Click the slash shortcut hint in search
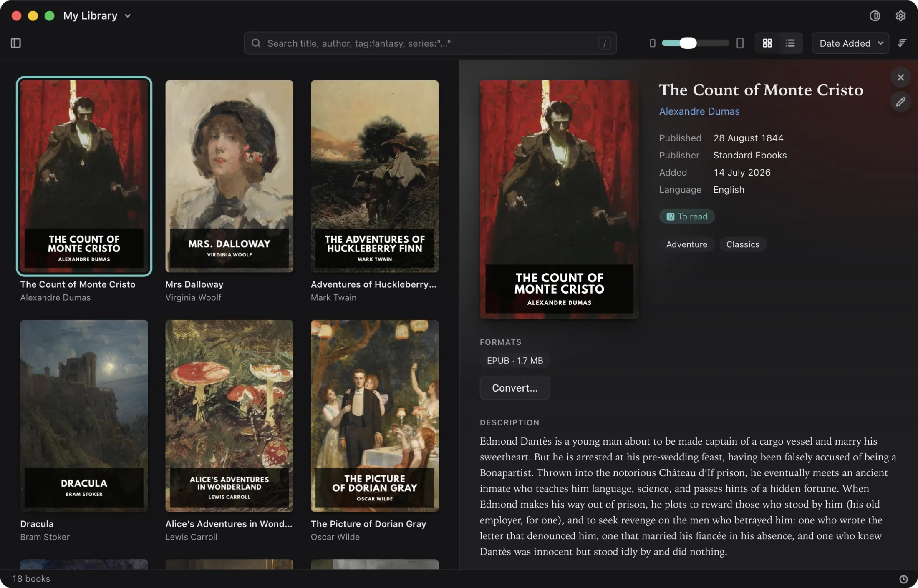Screen dimensions: 918x588 point(604,43)
